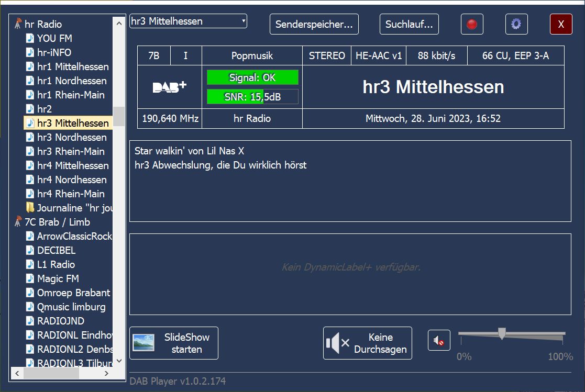Image resolution: width=585 pixels, height=392 pixels.
Task: Click the DAB+ logo
Action: 169,87
